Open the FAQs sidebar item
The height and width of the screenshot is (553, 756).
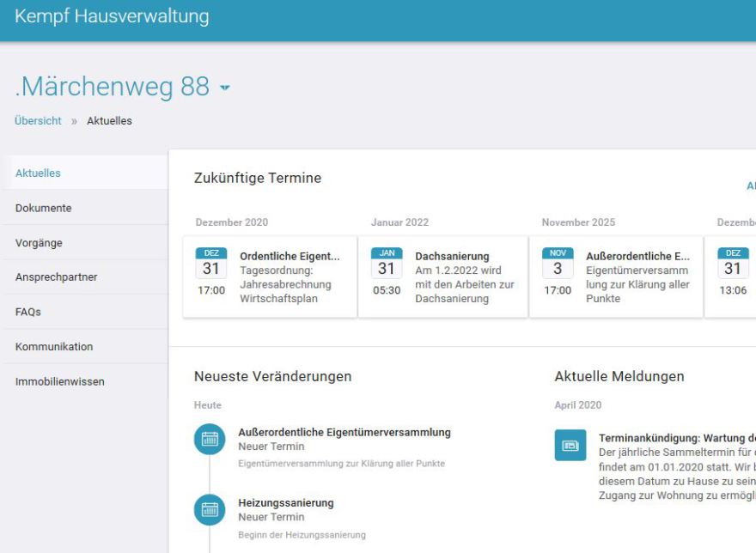[x=28, y=312]
